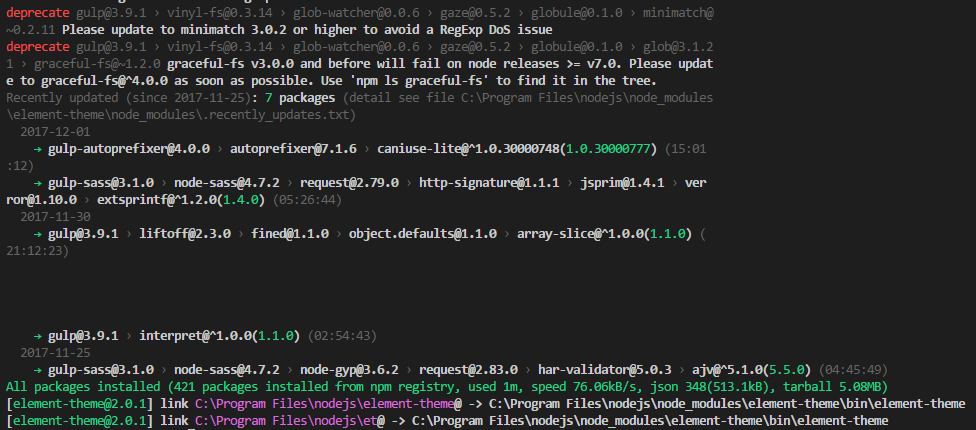Click the green arrow before gulp-autoprefixer
This screenshot has height=430, width=976.
pyautogui.click(x=37, y=149)
